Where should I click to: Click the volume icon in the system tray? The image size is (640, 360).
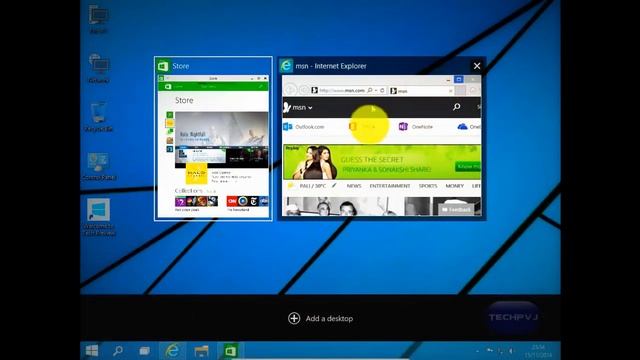click(x=511, y=351)
